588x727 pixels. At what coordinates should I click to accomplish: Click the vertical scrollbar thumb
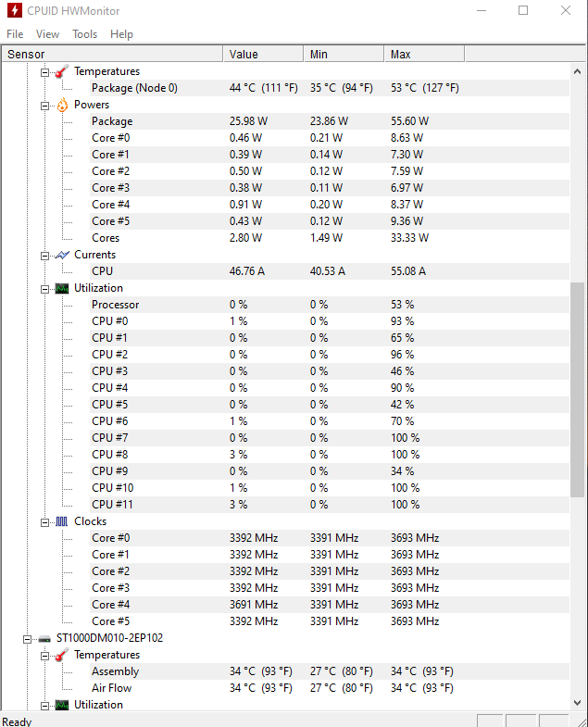coord(577,390)
